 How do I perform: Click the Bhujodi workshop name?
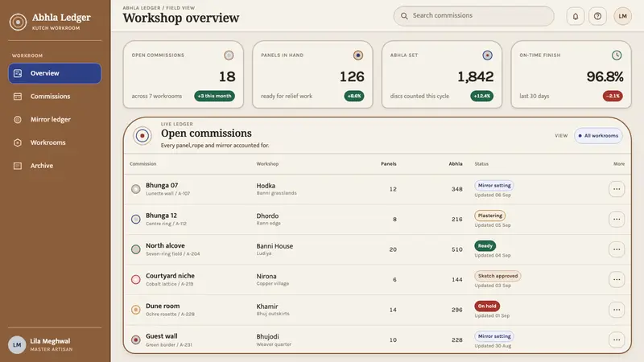pyautogui.click(x=268, y=336)
